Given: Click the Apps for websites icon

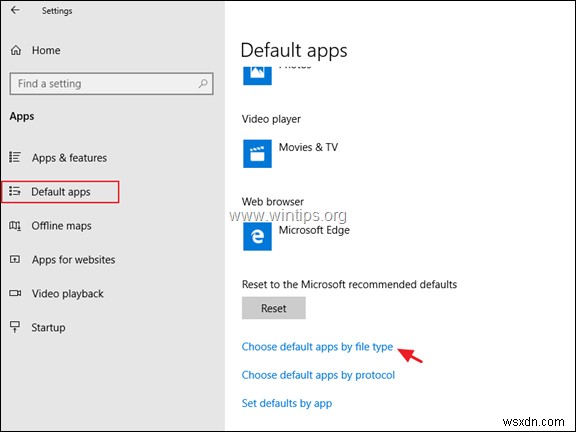Looking at the screenshot, I should click(15, 259).
